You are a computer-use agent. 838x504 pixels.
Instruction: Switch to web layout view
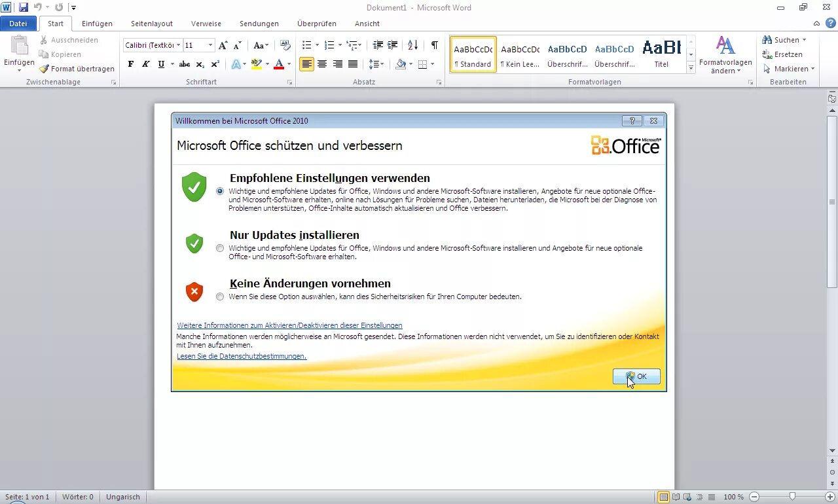coord(688,497)
